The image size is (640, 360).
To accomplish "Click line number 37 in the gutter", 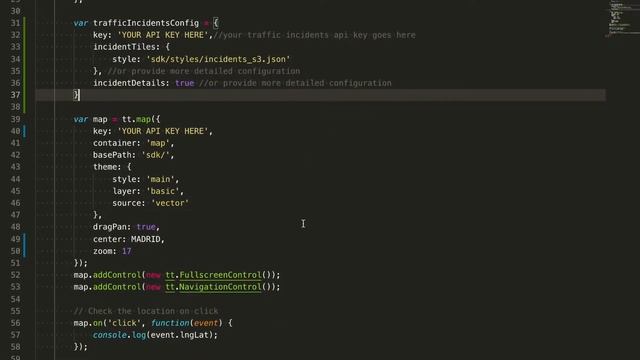I will tap(16, 95).
